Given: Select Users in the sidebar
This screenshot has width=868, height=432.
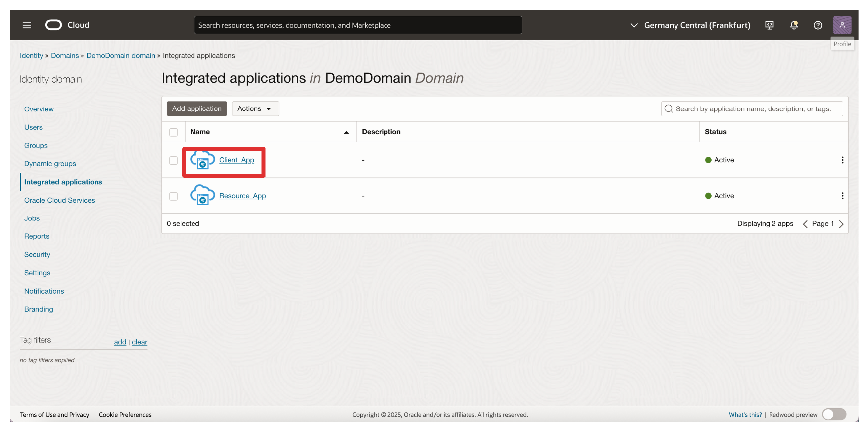Looking at the screenshot, I should click(33, 127).
